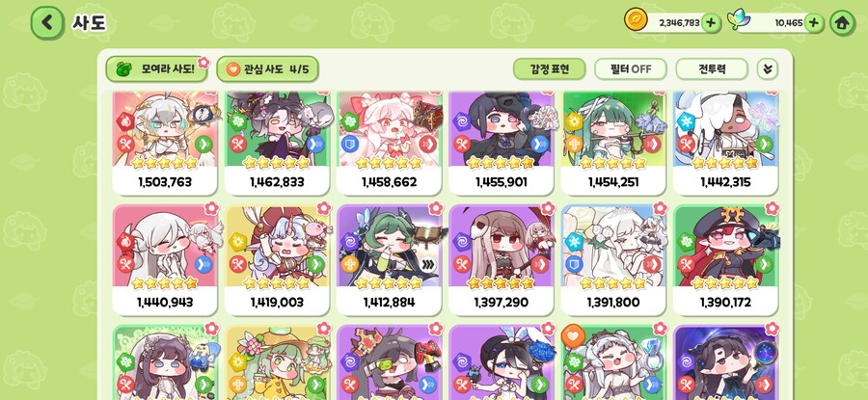Toggle favorite flower on 1,412,884 card
The width and height of the screenshot is (868, 400).
(436, 208)
